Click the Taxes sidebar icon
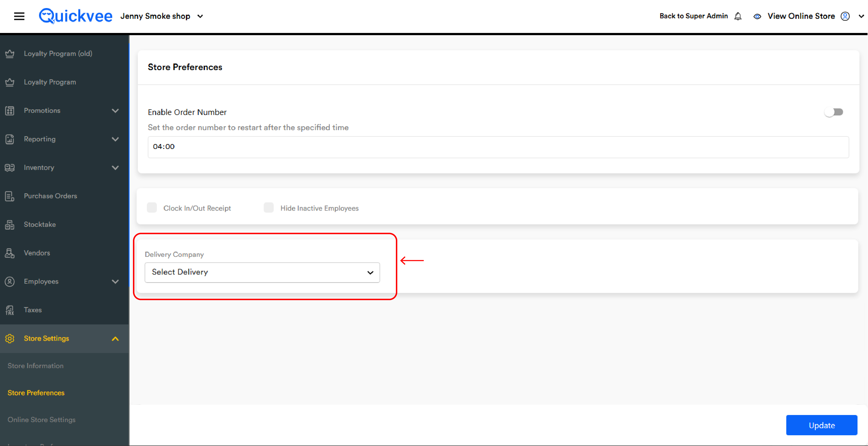The width and height of the screenshot is (868, 446). pos(10,310)
